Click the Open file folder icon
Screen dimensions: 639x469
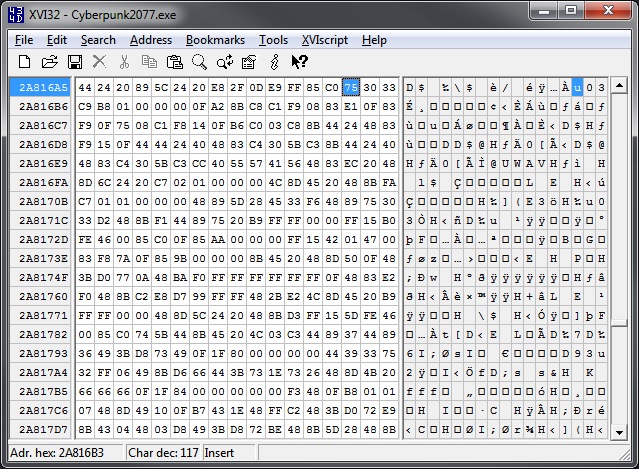tap(50, 62)
